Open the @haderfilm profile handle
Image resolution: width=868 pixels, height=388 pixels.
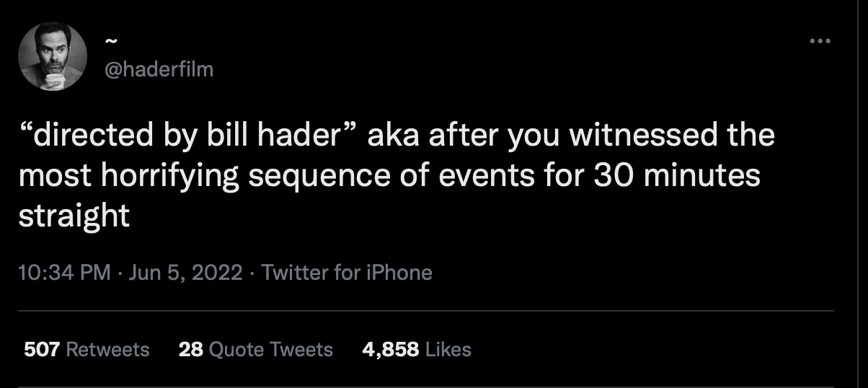(x=159, y=70)
